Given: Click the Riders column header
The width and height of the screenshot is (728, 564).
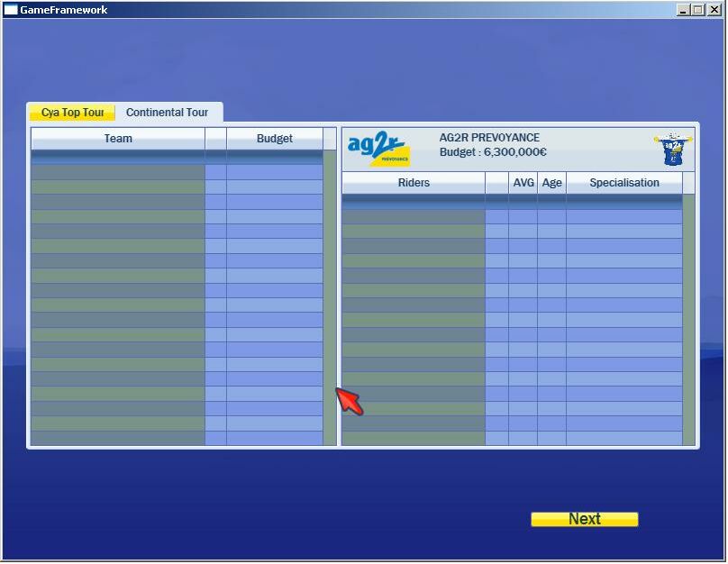Looking at the screenshot, I should tap(414, 183).
